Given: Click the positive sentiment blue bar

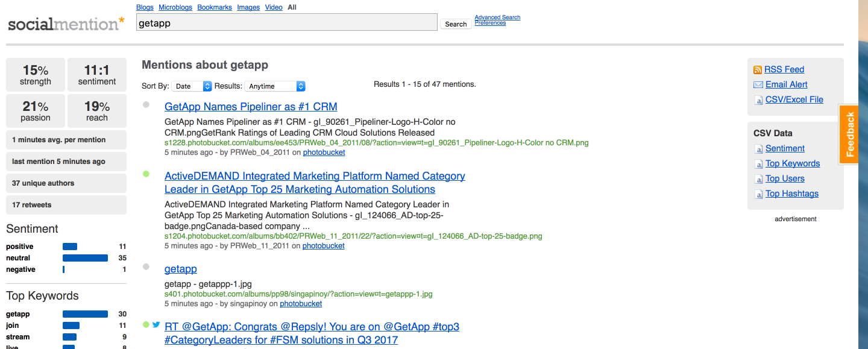Looking at the screenshot, I should [x=70, y=247].
